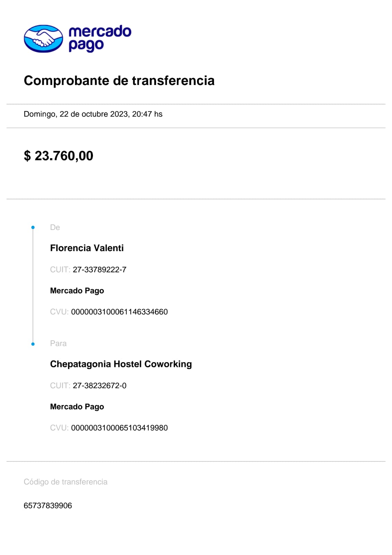This screenshot has width=392, height=555.
Task: Click "Mercado Pago" under Chepatagonia Hostel Coworking
Action: coord(77,407)
